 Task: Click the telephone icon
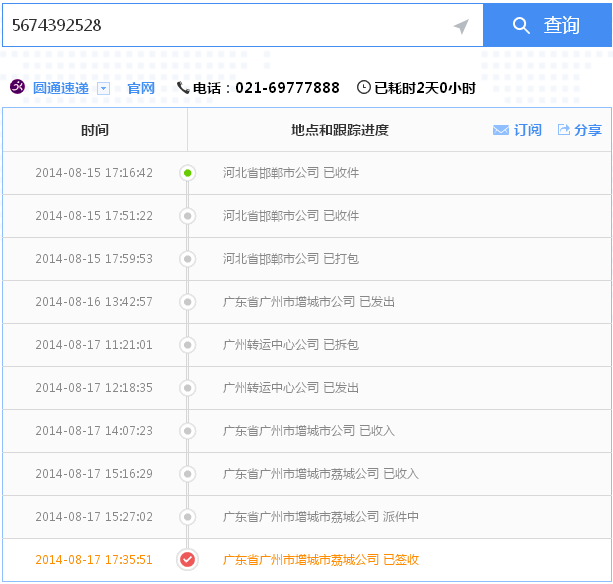coord(183,88)
